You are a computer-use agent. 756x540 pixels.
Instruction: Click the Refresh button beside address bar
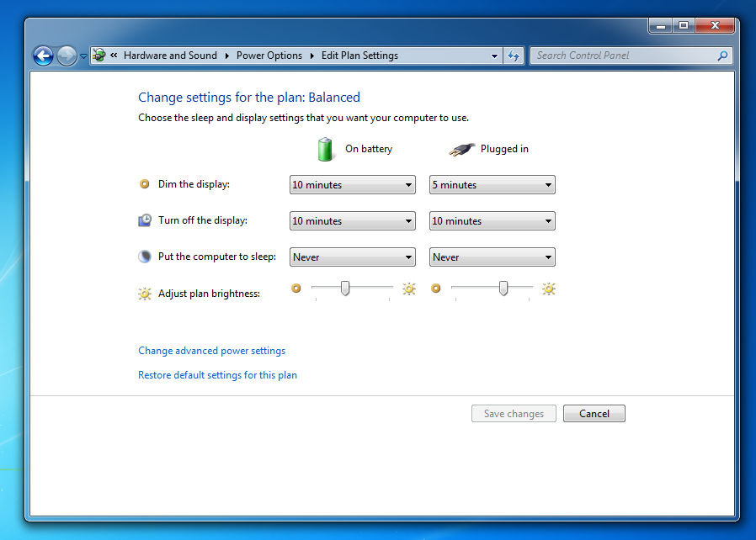coord(514,56)
